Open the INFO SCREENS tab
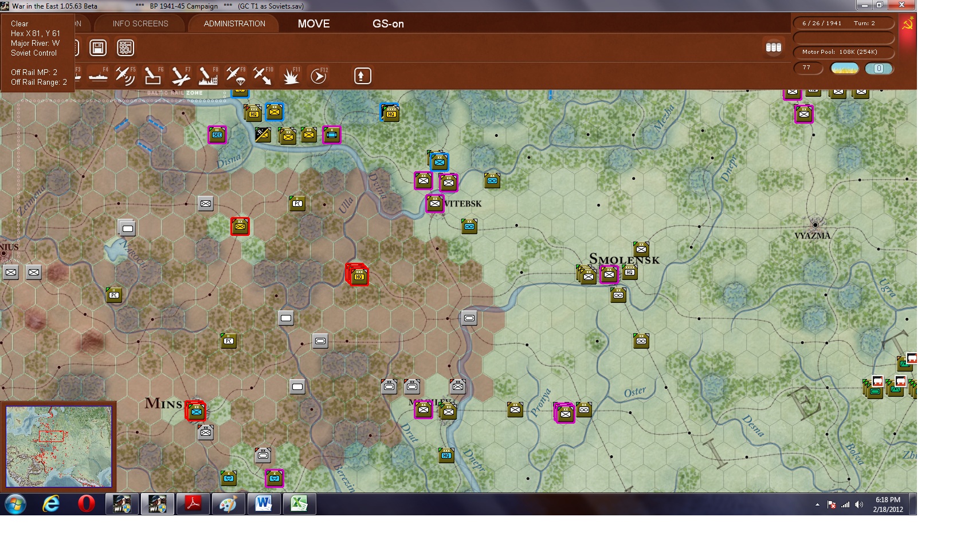This screenshot has width=980, height=552. (x=140, y=23)
